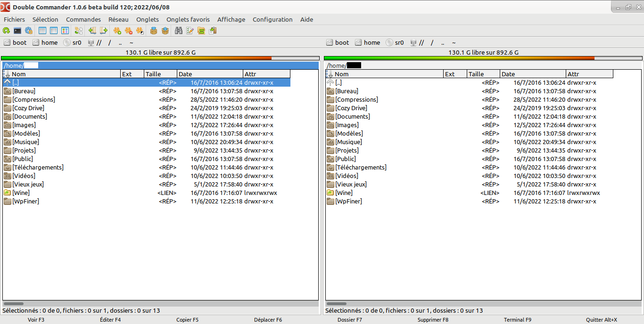Viewport: 644px width, 324px height.
Task: Open the Réseau menu
Action: coord(118,19)
